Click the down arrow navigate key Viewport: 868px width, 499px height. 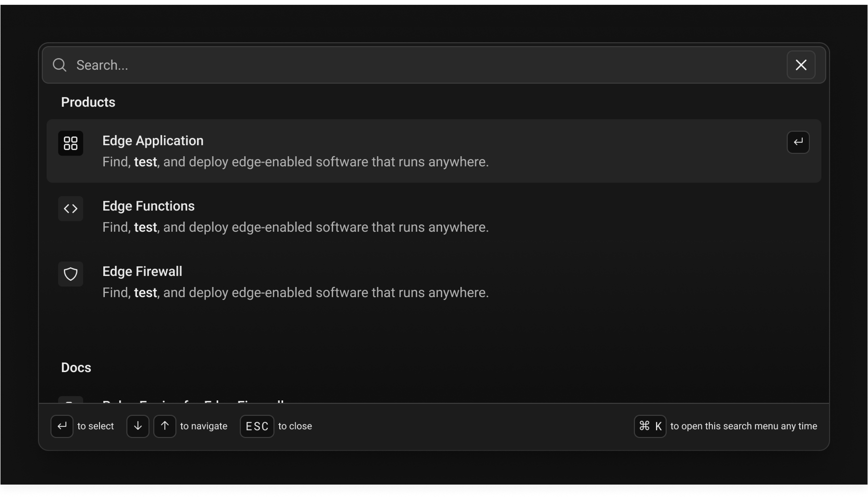(x=138, y=426)
